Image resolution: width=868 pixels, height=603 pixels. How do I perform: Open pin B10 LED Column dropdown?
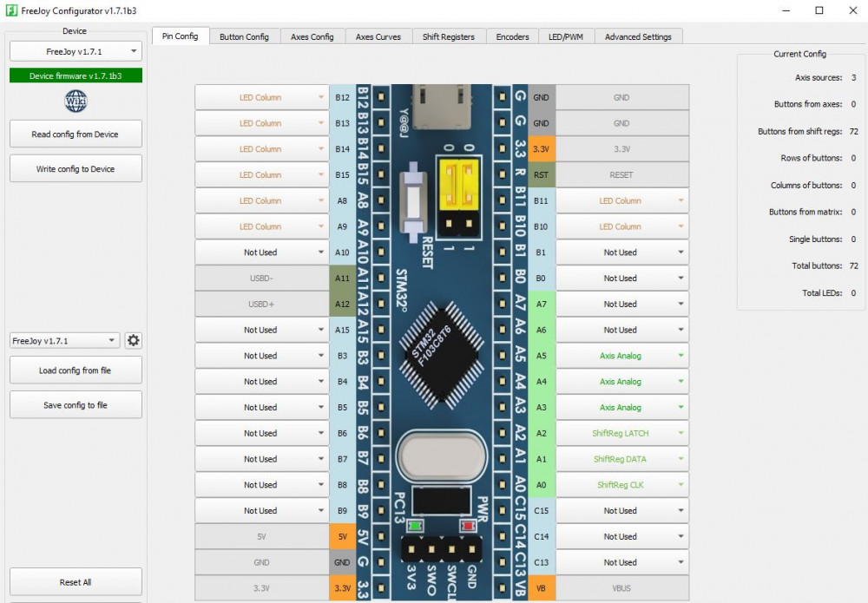[x=622, y=226]
